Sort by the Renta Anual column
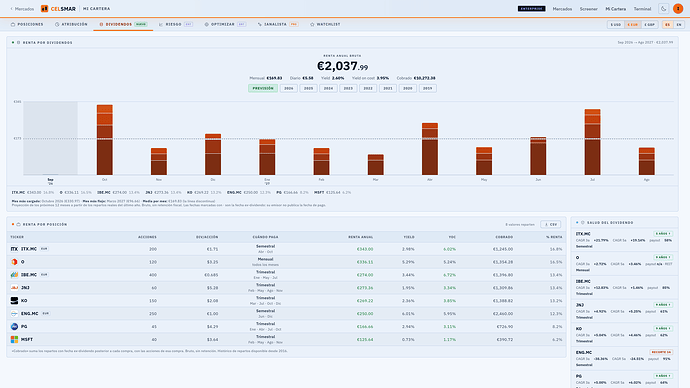This screenshot has height=388, width=690. click(360, 237)
